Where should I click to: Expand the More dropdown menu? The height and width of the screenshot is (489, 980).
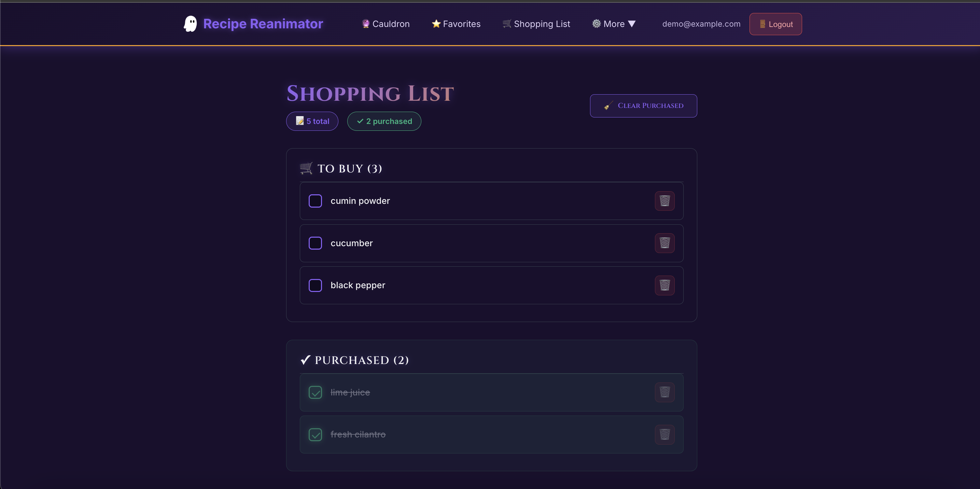[613, 24]
